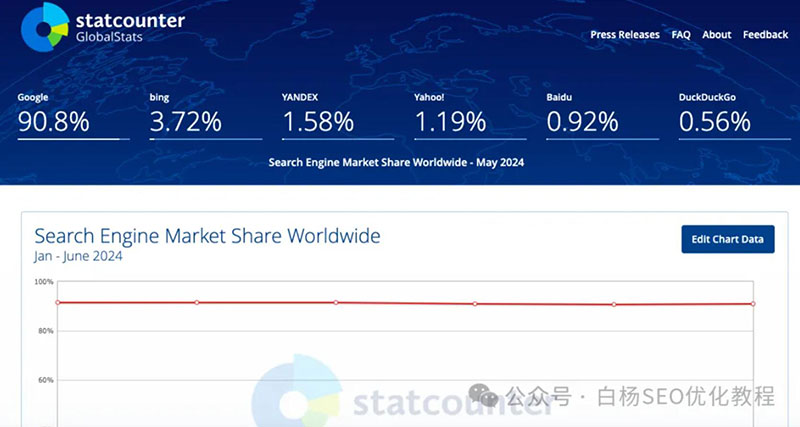Select the DuckDuckGo 0.56% stat

(735, 115)
